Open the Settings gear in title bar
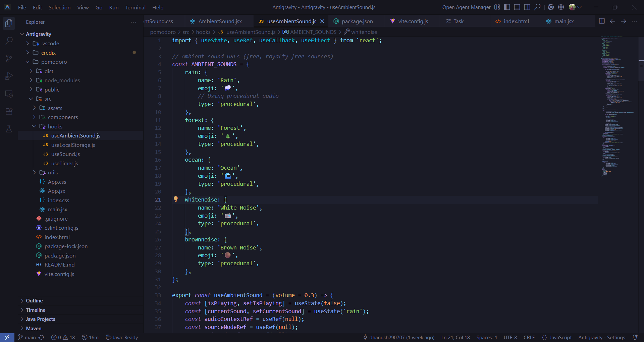Screen dimensions: 644x342 [561, 7]
